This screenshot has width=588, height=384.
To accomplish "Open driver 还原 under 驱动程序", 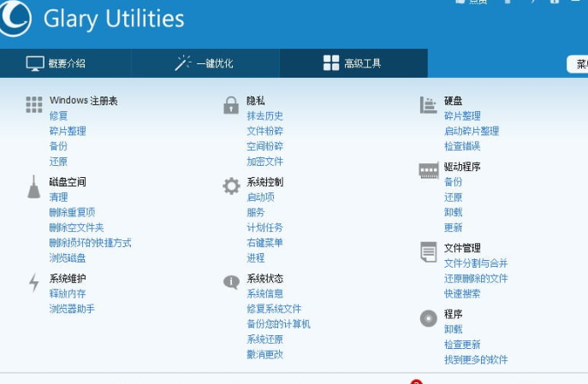I will [x=454, y=197].
